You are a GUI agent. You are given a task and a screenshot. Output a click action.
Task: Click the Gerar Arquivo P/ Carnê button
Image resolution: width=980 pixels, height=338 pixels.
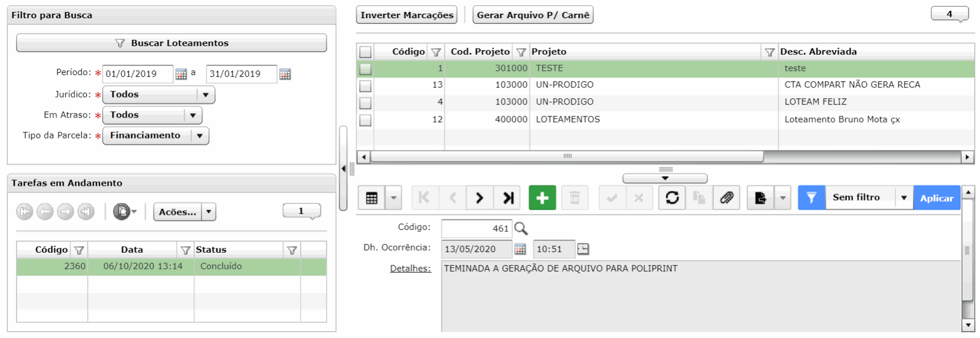[x=533, y=15]
